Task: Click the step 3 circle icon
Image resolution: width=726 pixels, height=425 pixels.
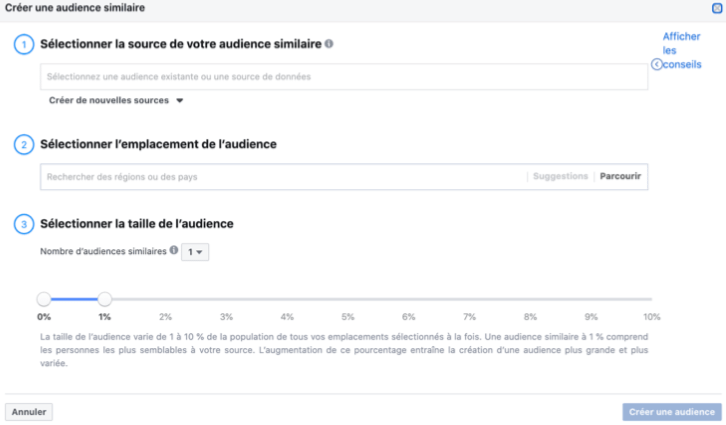Action: (x=24, y=224)
